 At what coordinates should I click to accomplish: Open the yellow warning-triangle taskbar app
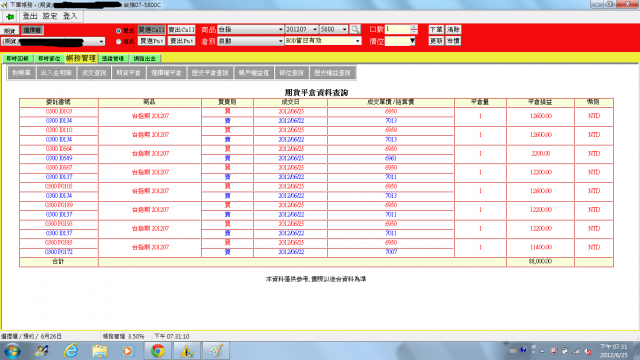pos(187,351)
